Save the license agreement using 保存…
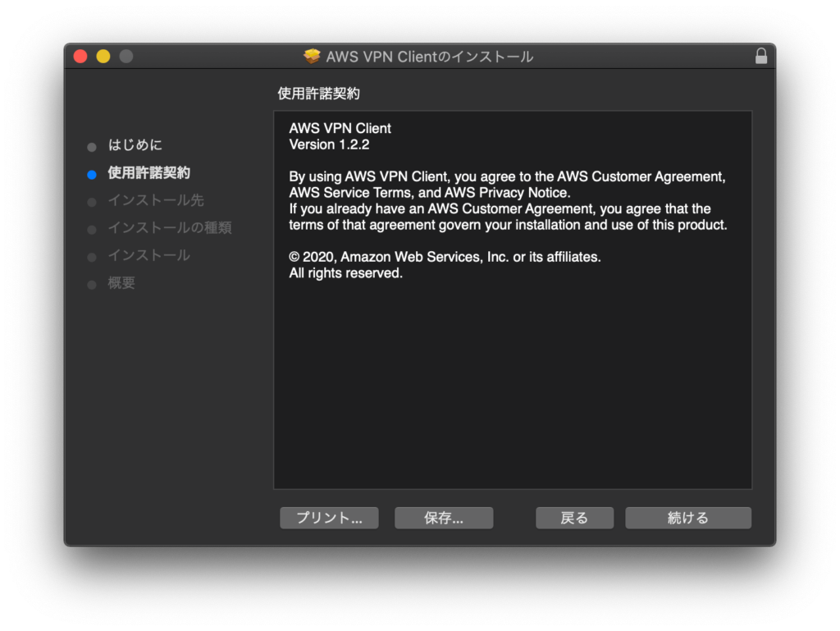The image size is (840, 631). point(444,518)
